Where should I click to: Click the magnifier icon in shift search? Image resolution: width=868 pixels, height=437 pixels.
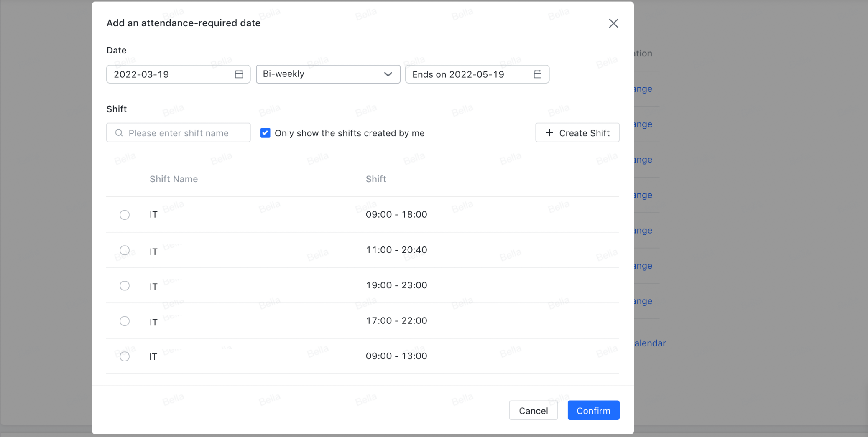click(x=119, y=133)
